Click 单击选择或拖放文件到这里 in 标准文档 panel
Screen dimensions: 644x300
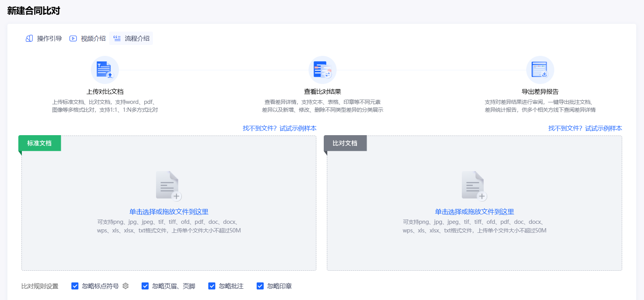coord(169,212)
